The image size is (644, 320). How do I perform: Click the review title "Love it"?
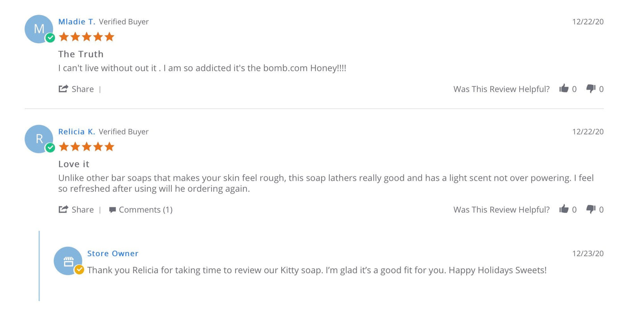point(74,164)
